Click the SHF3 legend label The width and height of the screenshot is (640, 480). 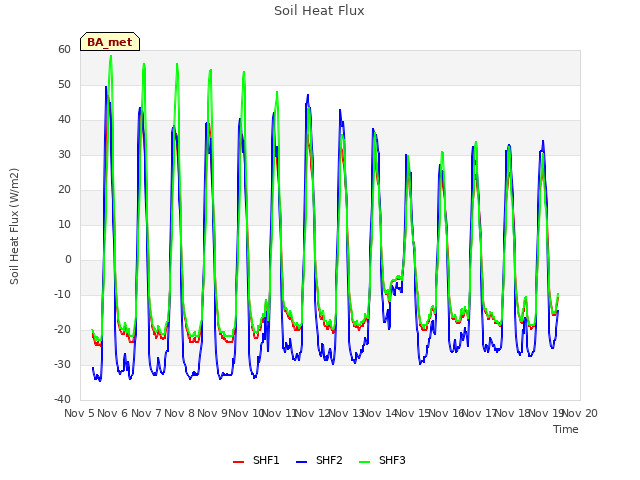392,460
